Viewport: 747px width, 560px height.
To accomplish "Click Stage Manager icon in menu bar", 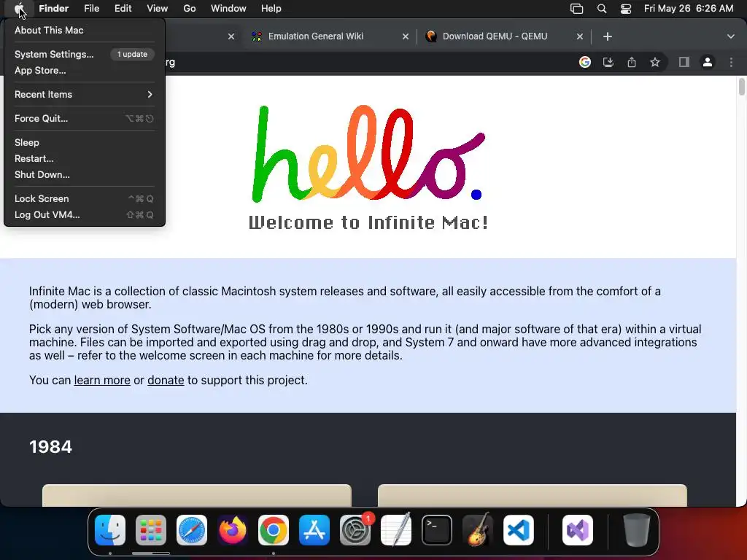I will (x=576, y=9).
